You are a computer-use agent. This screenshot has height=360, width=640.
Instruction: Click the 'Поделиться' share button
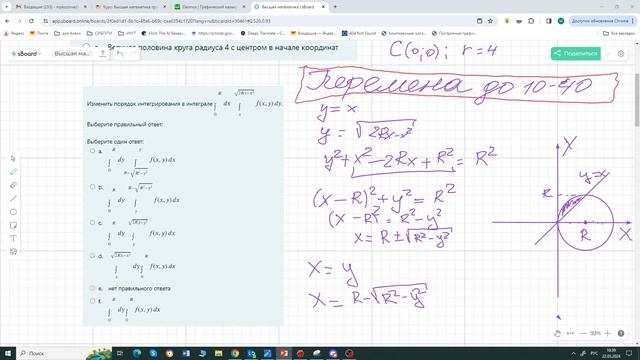(x=576, y=53)
